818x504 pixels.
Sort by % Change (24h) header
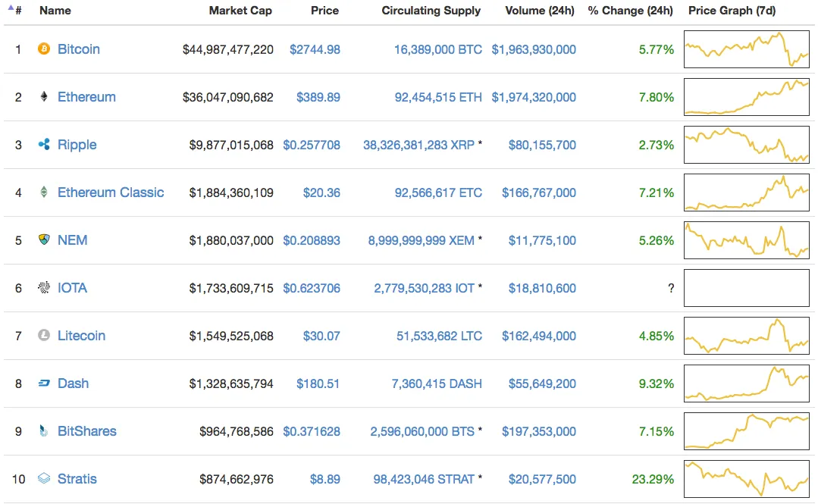point(630,11)
